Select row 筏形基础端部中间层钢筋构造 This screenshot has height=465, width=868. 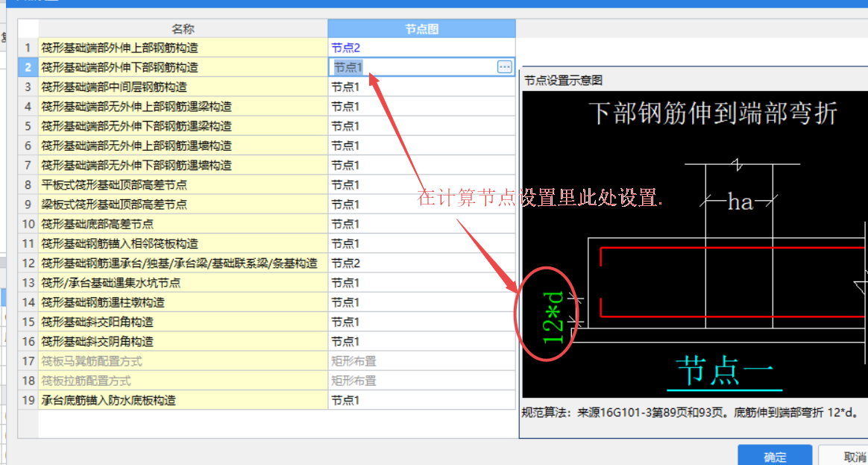click(x=183, y=87)
